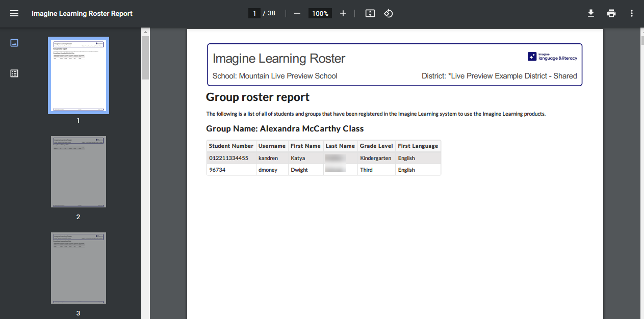This screenshot has width=644, height=319.
Task: Click the Grade Level column header
Action: click(376, 146)
